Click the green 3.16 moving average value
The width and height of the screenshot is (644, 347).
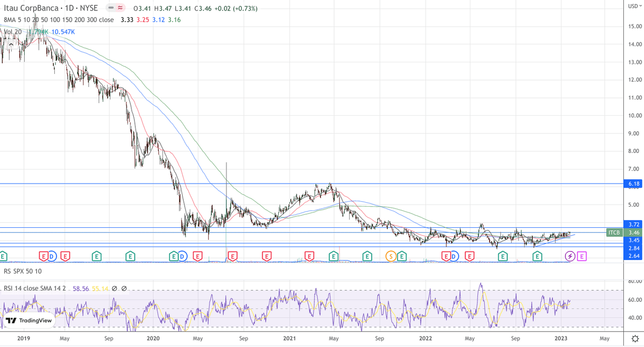pyautogui.click(x=175, y=20)
